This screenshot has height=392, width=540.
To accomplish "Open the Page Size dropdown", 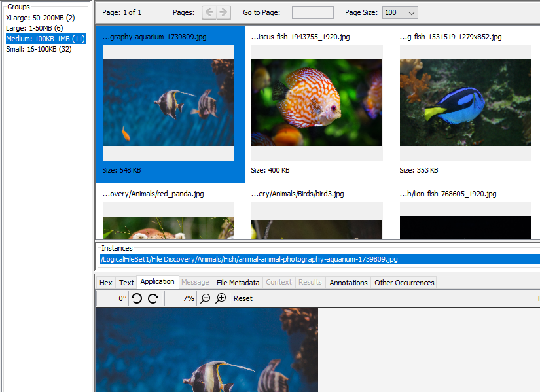I will pos(400,12).
